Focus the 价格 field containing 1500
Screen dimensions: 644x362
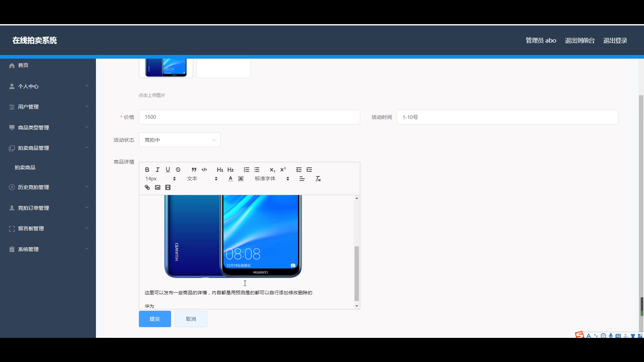pyautogui.click(x=250, y=117)
